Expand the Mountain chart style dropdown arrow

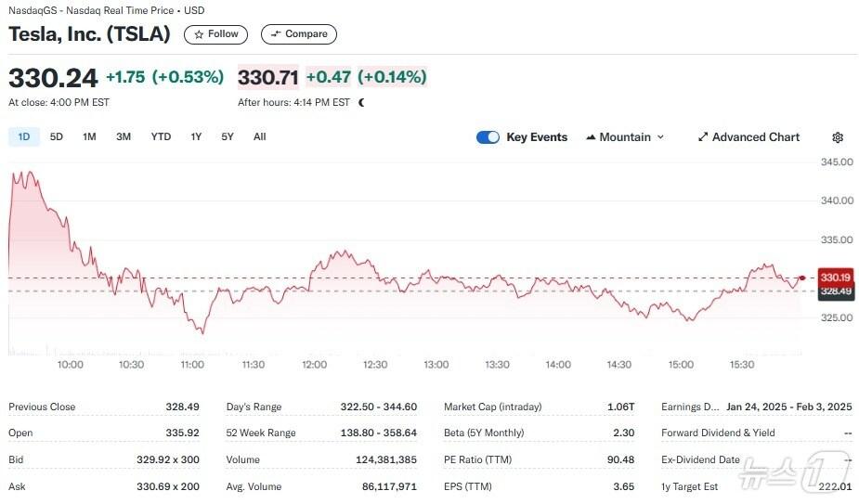coord(661,137)
